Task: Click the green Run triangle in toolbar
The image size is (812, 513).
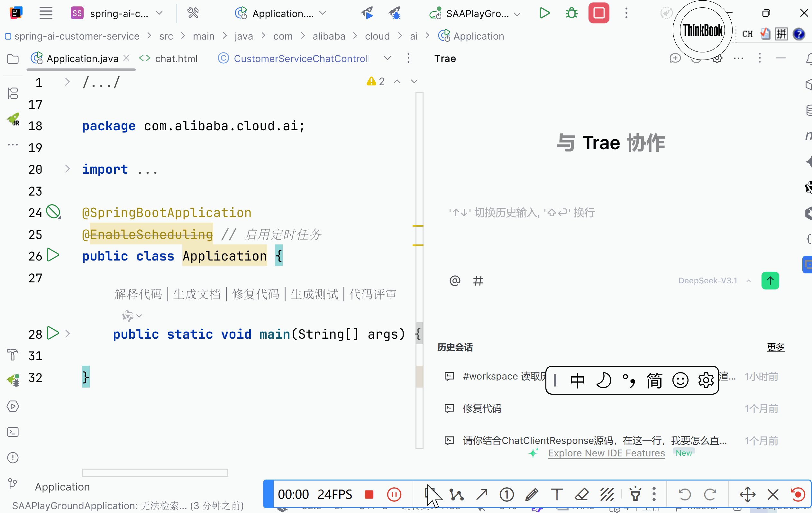Action: (x=544, y=13)
